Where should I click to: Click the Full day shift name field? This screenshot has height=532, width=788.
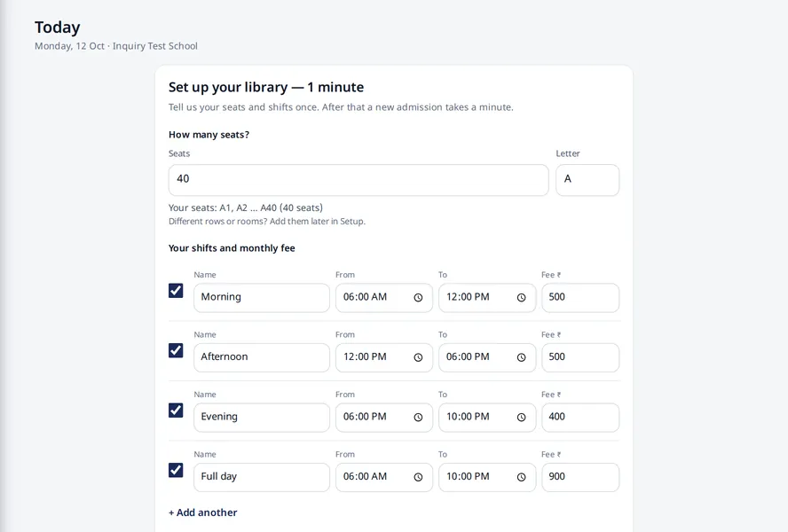pyautogui.click(x=261, y=477)
